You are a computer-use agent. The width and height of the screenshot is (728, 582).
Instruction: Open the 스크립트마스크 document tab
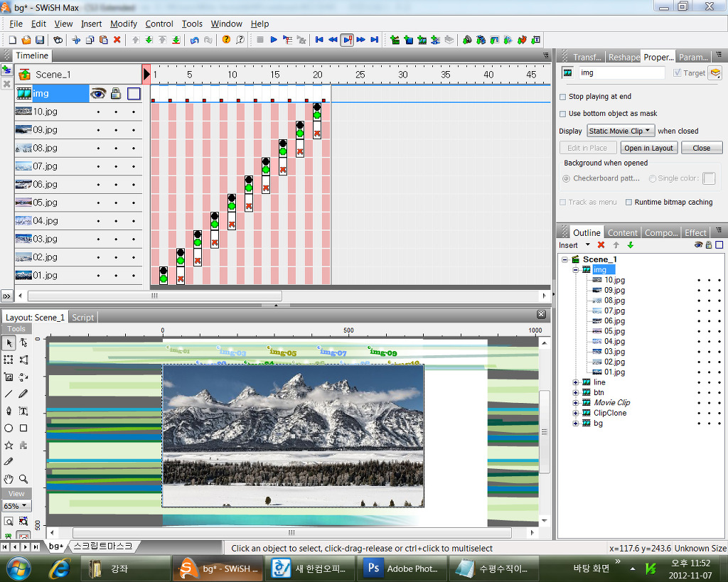pyautogui.click(x=103, y=546)
